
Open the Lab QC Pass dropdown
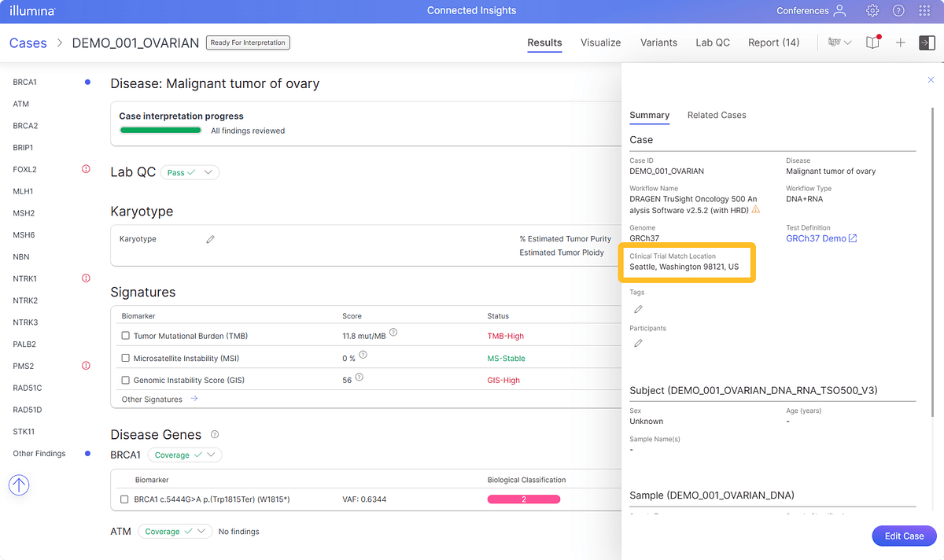(x=190, y=172)
